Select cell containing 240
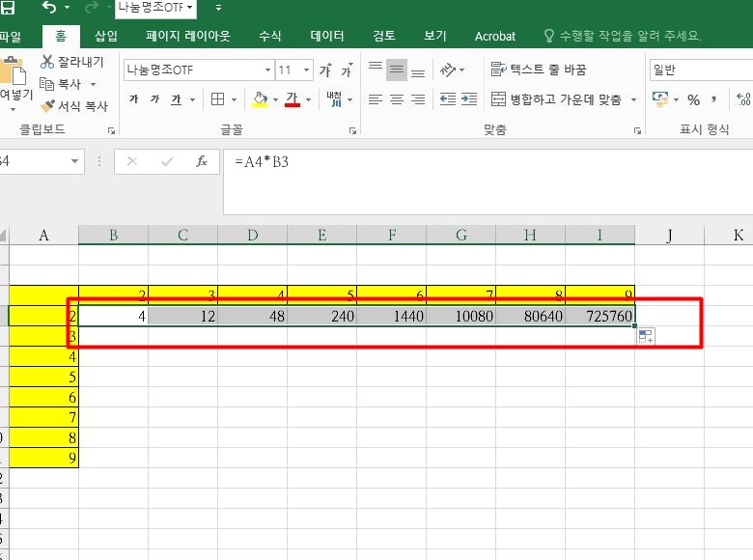Image resolution: width=753 pixels, height=560 pixels. pyautogui.click(x=321, y=316)
